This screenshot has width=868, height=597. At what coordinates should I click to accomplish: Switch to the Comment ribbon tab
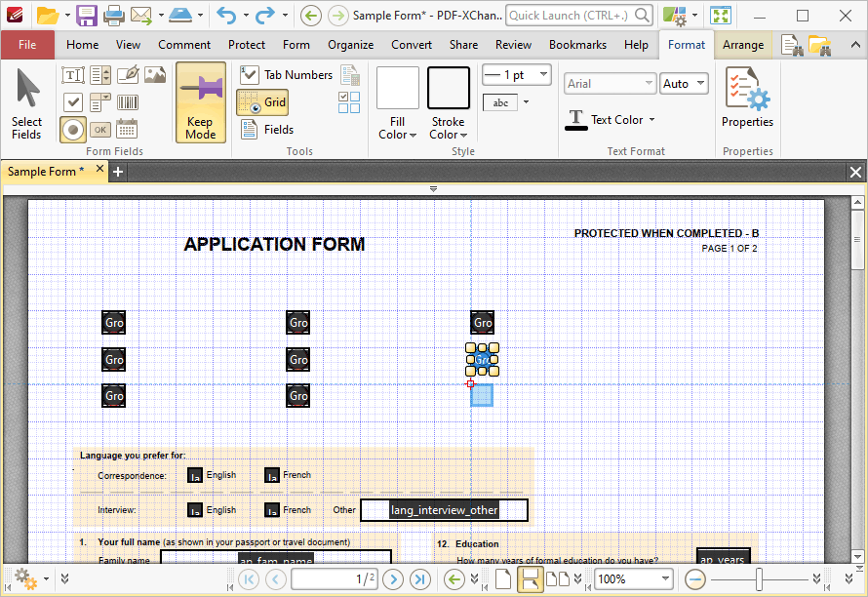(x=184, y=45)
